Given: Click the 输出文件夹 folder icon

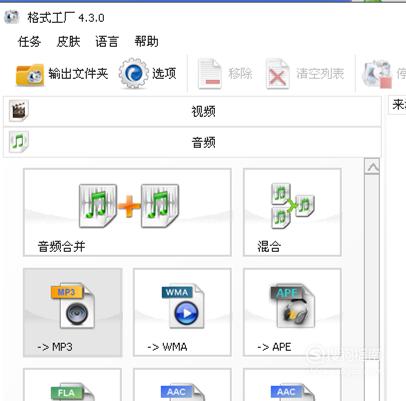Looking at the screenshot, I should point(30,74).
